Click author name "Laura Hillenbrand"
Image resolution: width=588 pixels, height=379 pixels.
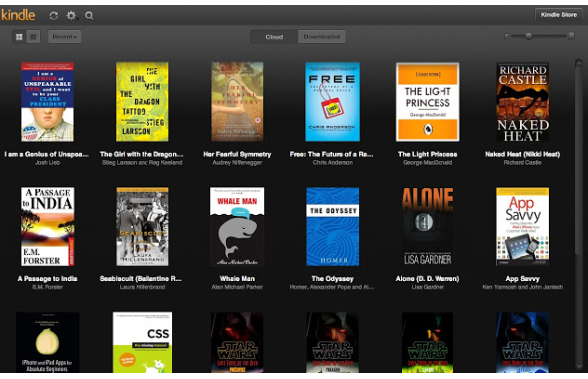click(x=143, y=287)
